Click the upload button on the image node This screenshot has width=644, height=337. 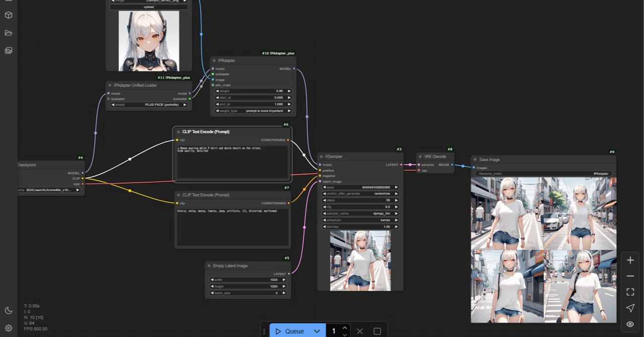point(149,7)
